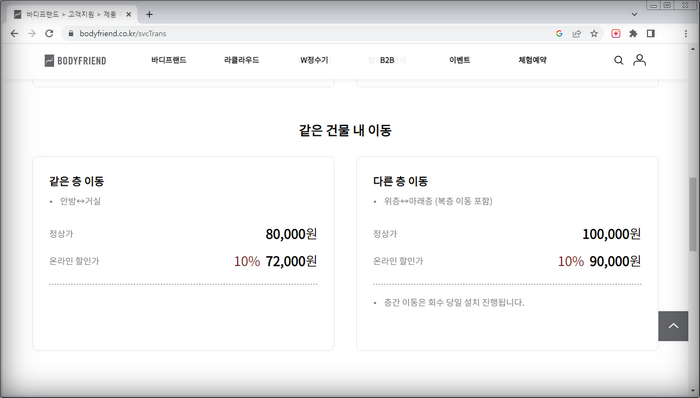Click the 같은 건물 내 이동 heading

click(x=345, y=130)
